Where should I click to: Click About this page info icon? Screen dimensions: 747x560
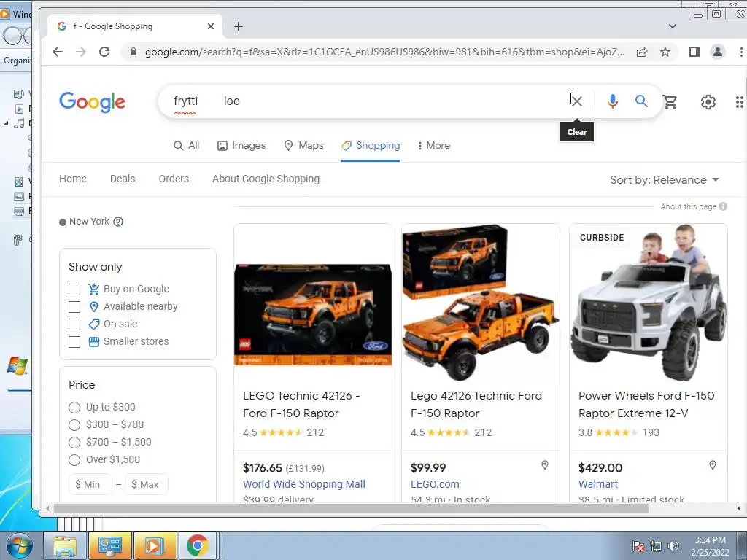click(723, 206)
